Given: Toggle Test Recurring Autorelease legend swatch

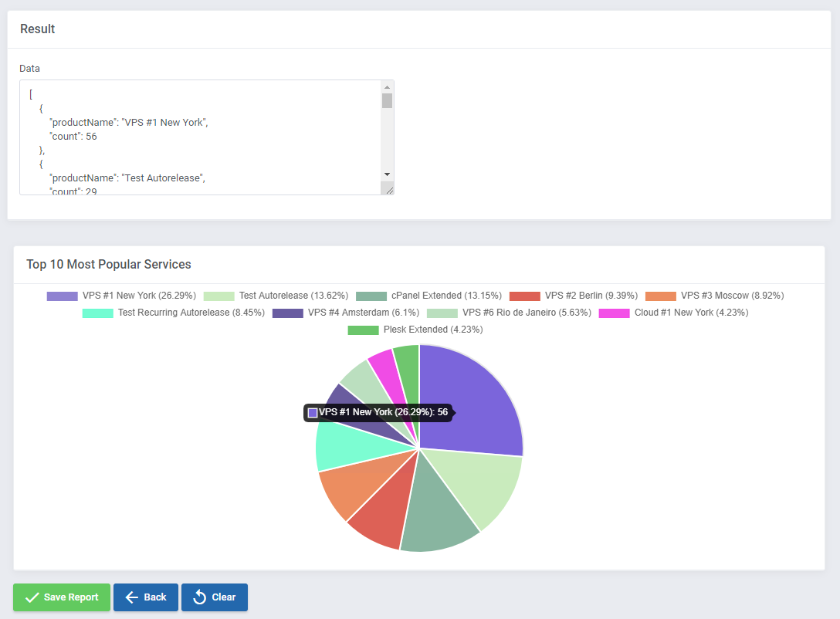Looking at the screenshot, I should coord(97,313).
